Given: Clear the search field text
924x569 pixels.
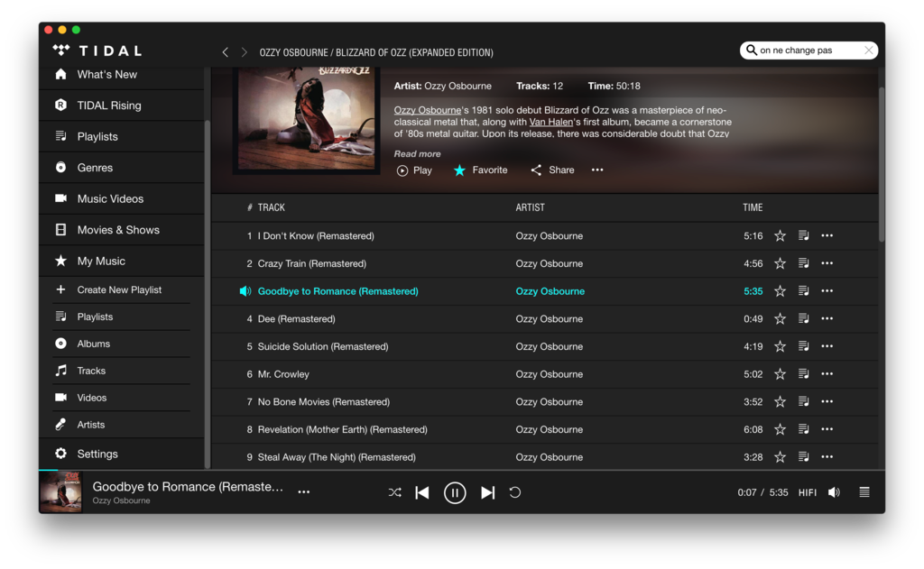Looking at the screenshot, I should coord(869,50).
